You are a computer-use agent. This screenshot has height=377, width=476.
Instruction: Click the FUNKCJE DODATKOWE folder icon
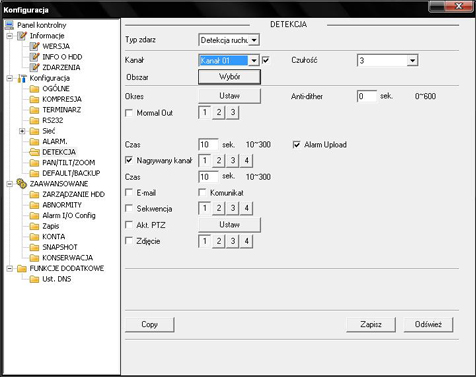pyautogui.click(x=22, y=269)
